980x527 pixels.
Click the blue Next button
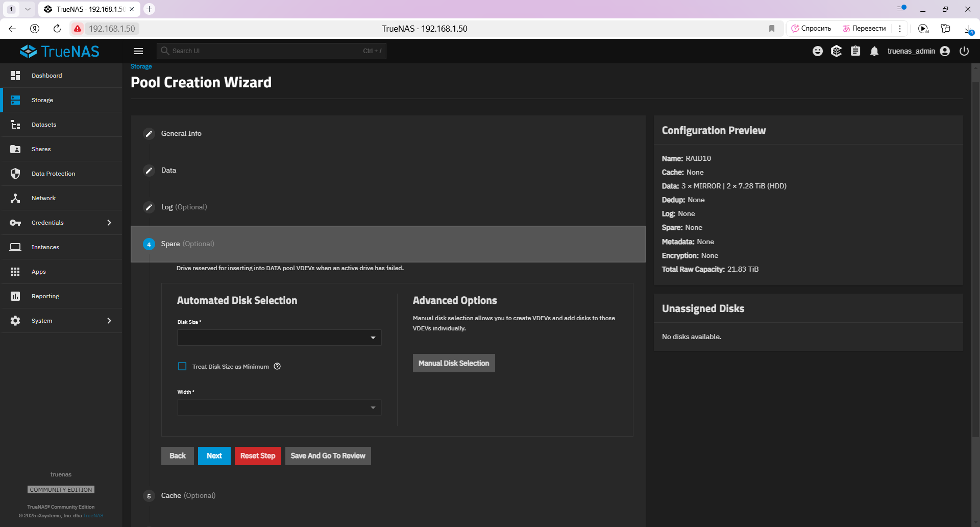click(214, 456)
